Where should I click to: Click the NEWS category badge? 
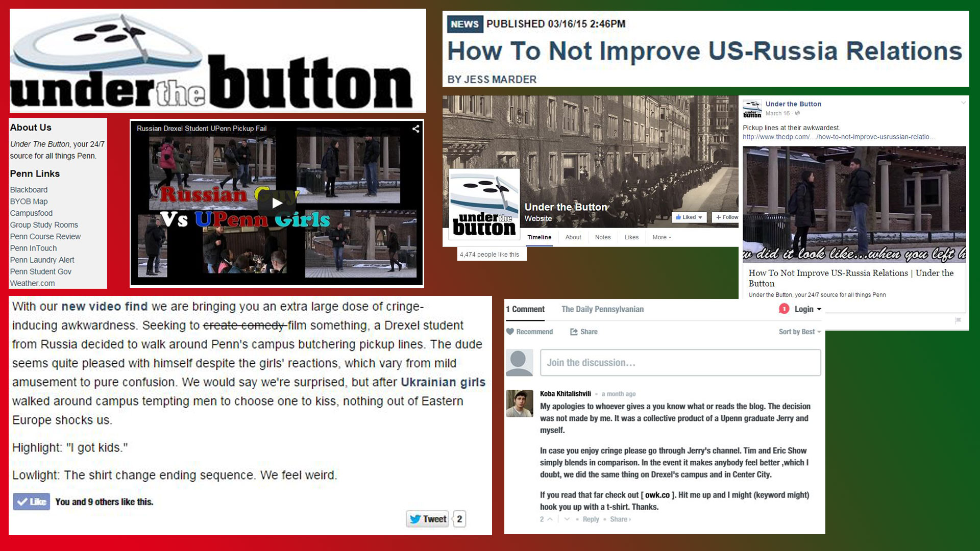coord(464,24)
